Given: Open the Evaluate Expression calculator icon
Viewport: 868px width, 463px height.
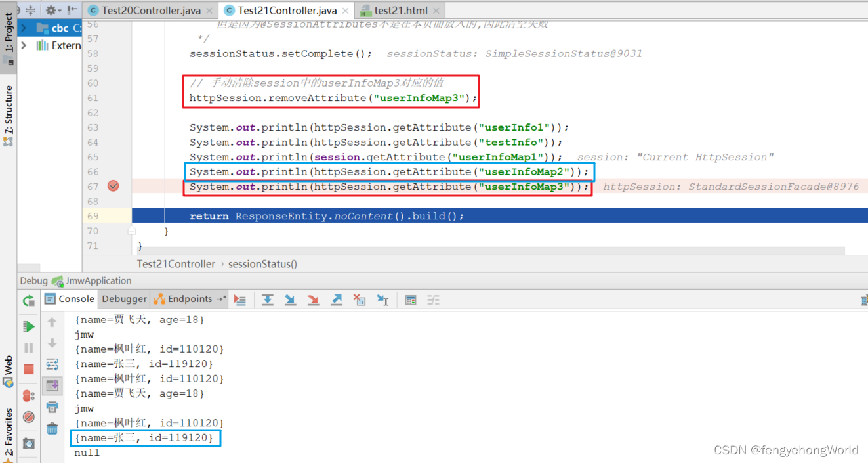Looking at the screenshot, I should (x=411, y=299).
